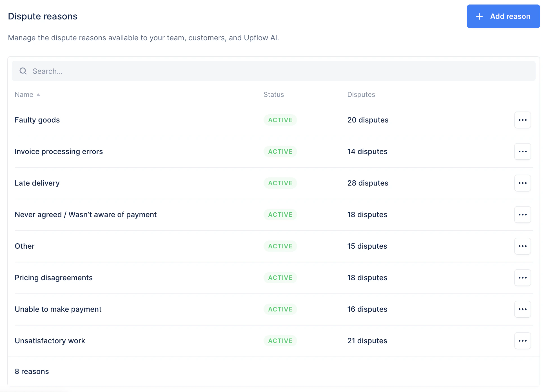Focus the Search input field

click(274, 71)
